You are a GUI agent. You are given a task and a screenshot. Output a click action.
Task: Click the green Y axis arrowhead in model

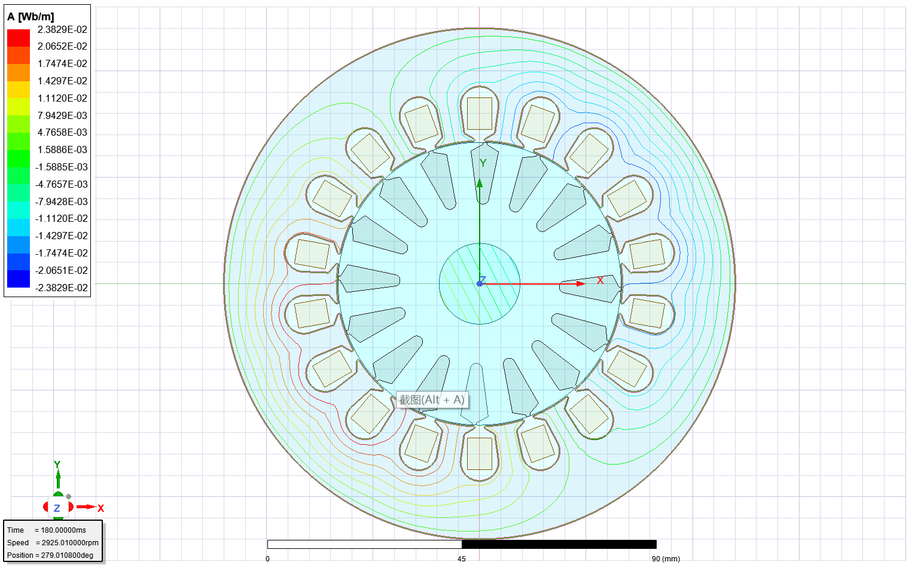coord(479,182)
